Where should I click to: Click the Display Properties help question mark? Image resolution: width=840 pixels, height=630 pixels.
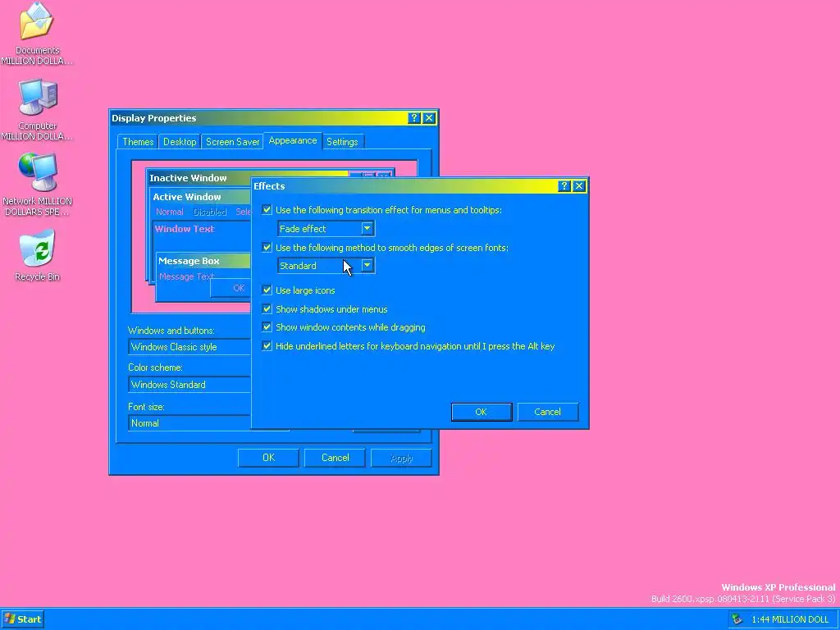point(413,118)
